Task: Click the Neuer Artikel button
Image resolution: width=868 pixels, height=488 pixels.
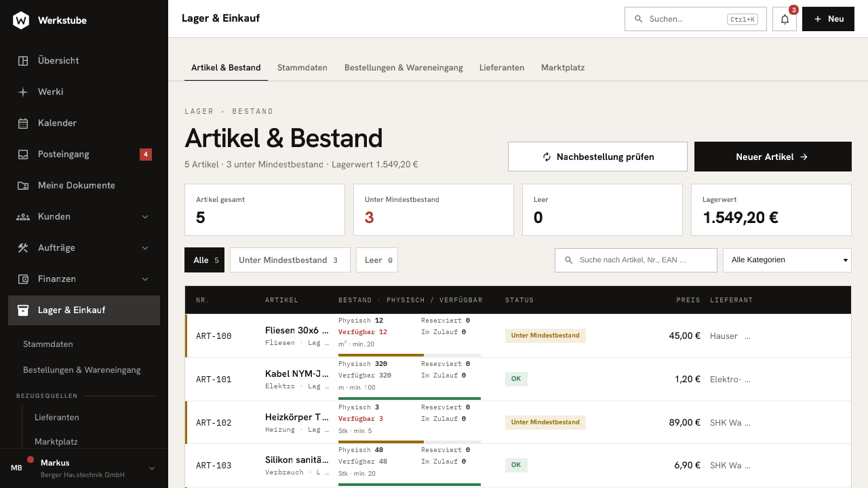Action: [x=773, y=157]
